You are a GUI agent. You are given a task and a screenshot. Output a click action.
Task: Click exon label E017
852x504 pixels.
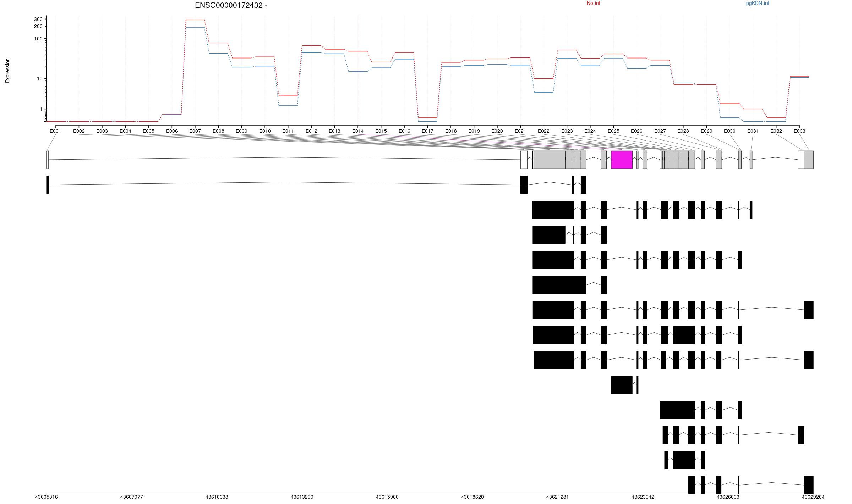pos(427,131)
